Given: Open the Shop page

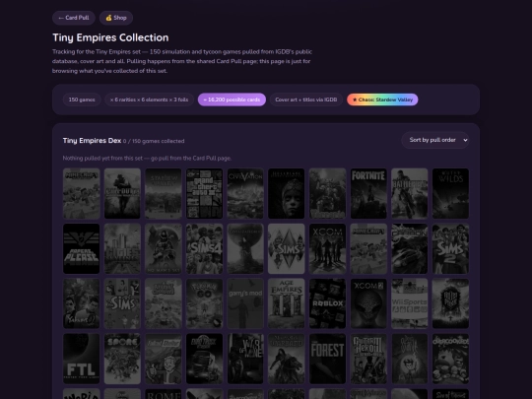Looking at the screenshot, I should pyautogui.click(x=116, y=18).
